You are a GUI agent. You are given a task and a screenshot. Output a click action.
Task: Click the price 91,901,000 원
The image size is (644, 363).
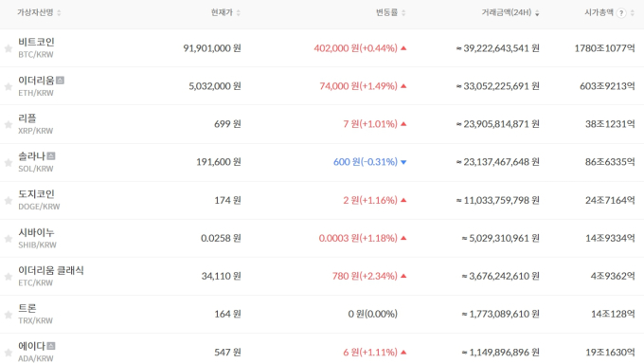pos(212,48)
